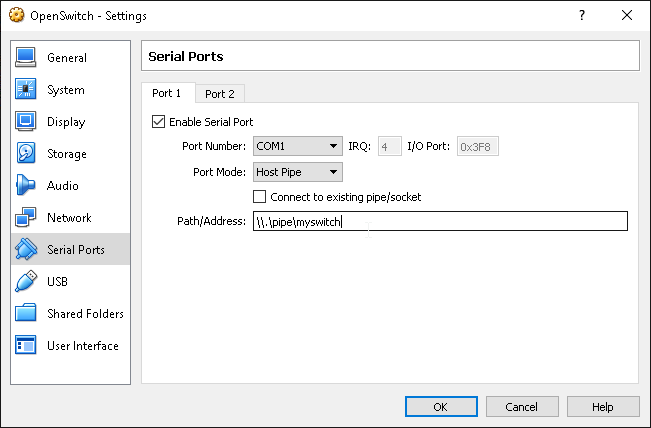Click the OpenSwitch Settings gear title icon
The image size is (651, 428).
[17, 15]
